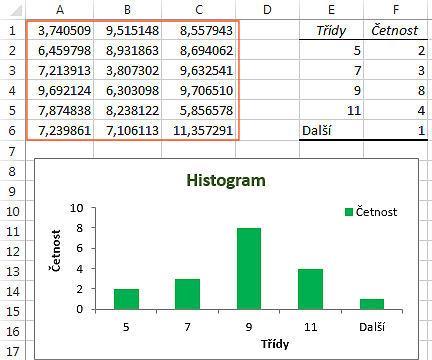
Task: Click the Četnost legend entry
Action: click(x=371, y=212)
